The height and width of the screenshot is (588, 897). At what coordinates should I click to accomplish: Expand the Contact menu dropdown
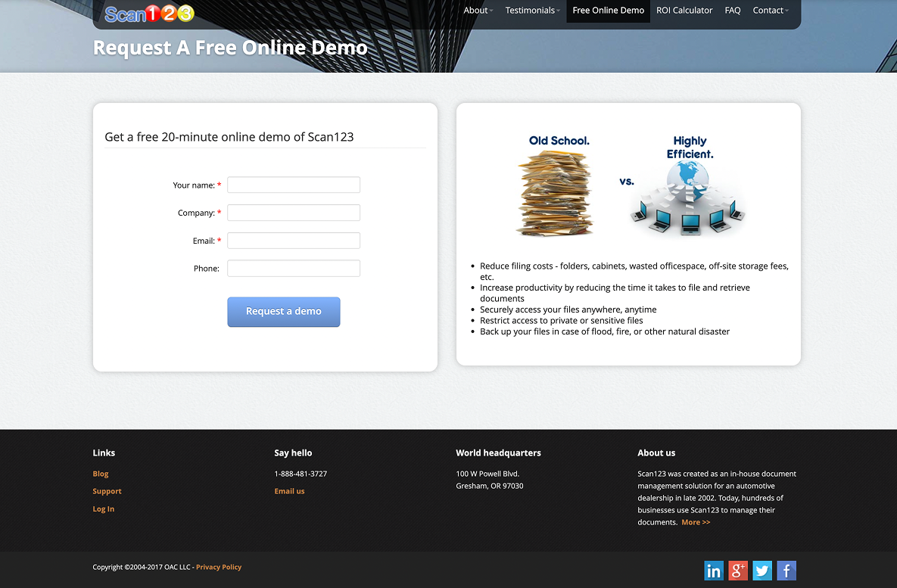(x=771, y=11)
